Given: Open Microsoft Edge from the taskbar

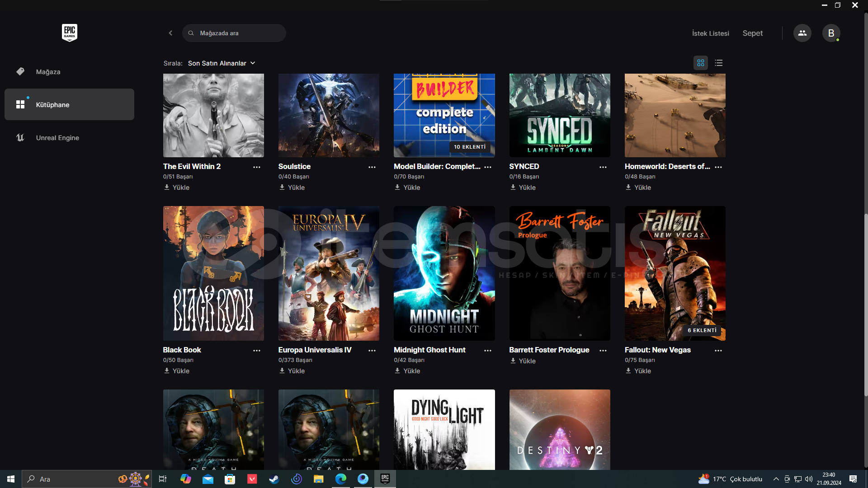Looking at the screenshot, I should pos(341,479).
